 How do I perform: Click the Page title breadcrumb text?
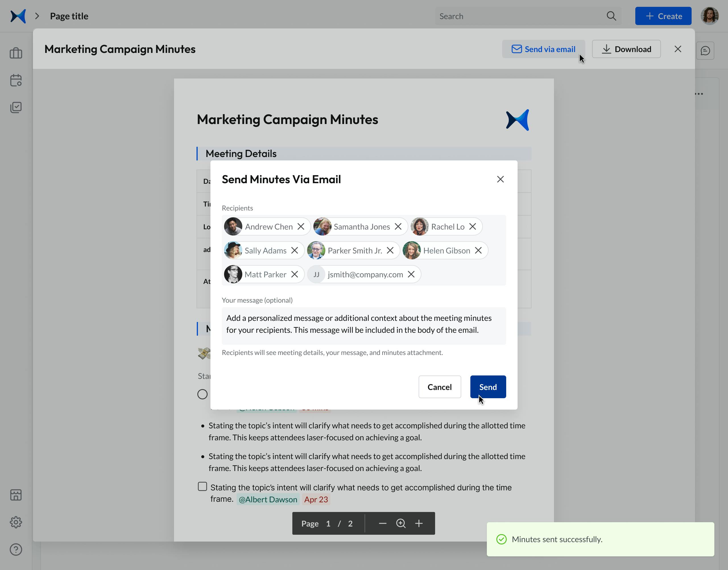point(69,16)
